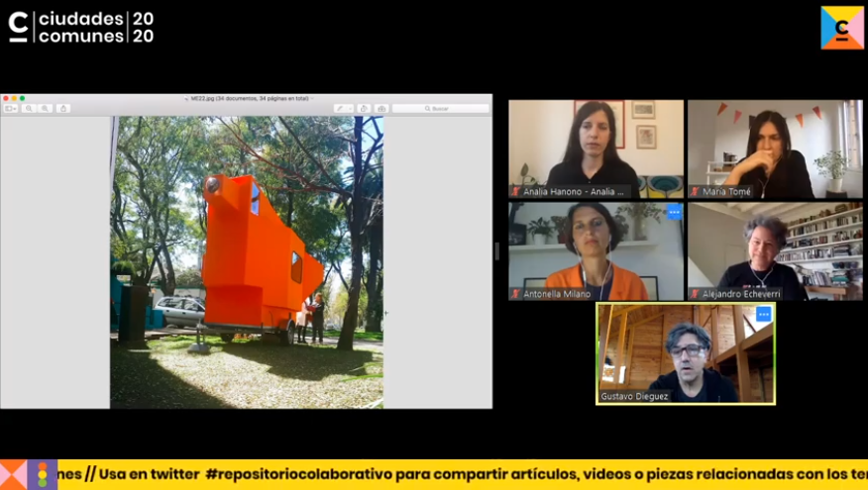
Task: Select Maria Tomé's video tile
Action: tap(775, 148)
